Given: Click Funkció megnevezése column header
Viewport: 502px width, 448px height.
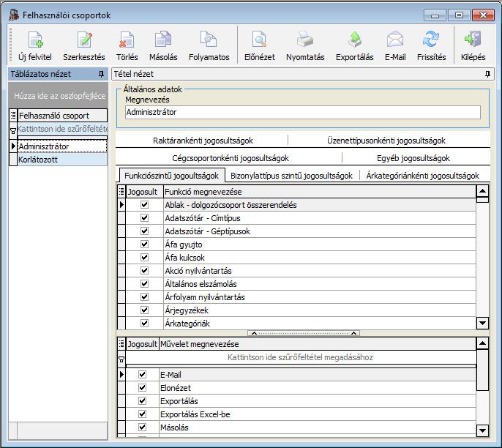Looking at the screenshot, I should click(x=320, y=192).
